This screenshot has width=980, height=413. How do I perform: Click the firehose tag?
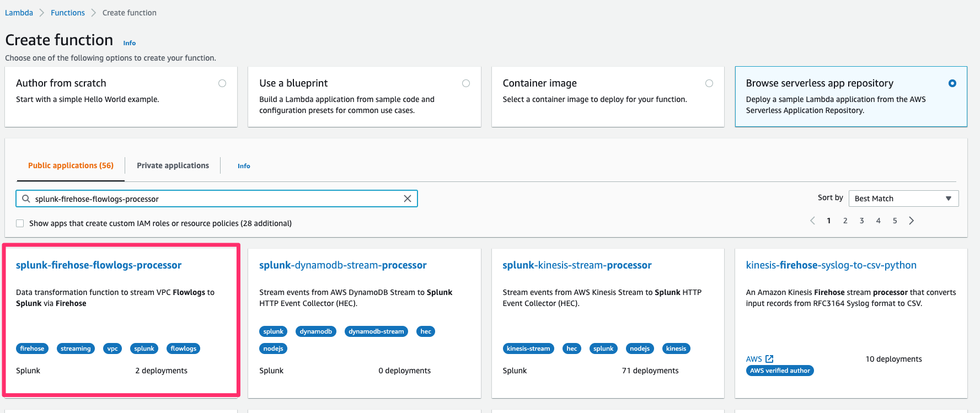[32, 348]
